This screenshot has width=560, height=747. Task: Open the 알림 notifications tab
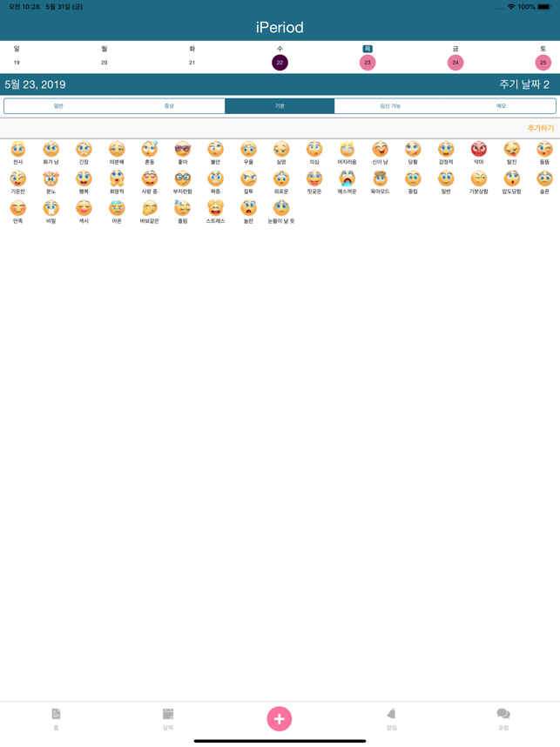pos(392,718)
